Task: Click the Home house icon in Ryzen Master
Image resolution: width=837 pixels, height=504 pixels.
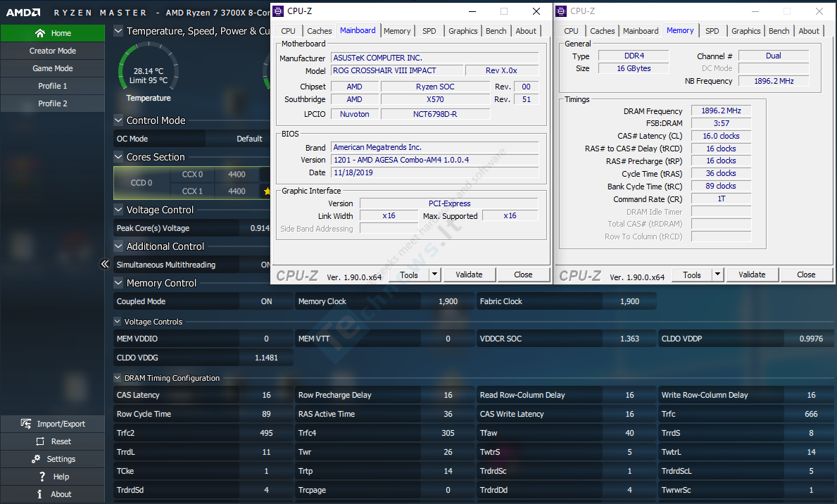Action: click(40, 33)
